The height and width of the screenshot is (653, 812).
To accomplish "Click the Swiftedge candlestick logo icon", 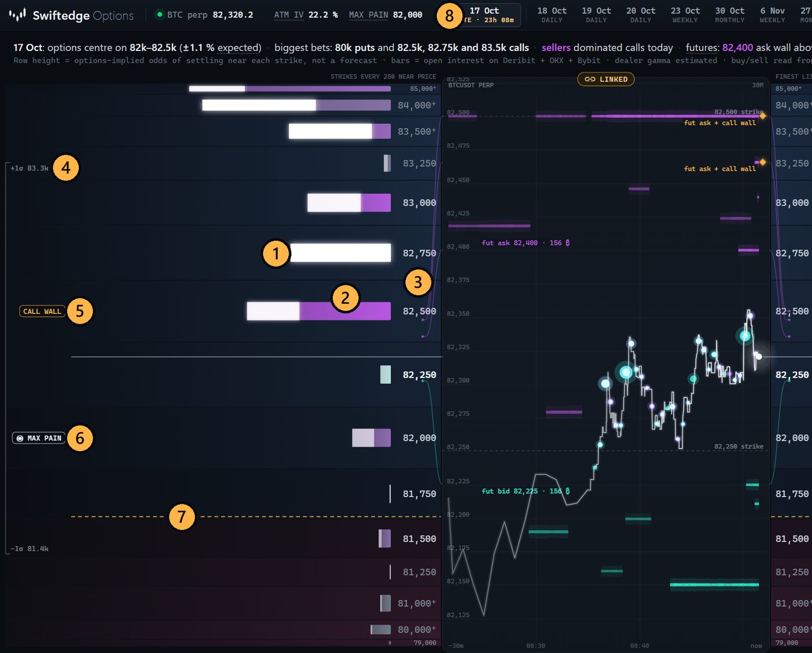I will pos(17,15).
